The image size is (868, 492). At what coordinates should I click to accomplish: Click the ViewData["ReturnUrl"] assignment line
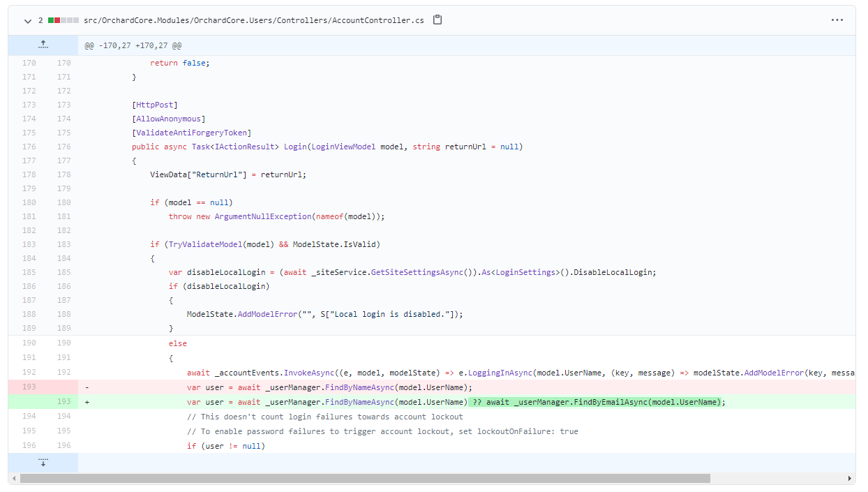(228, 174)
